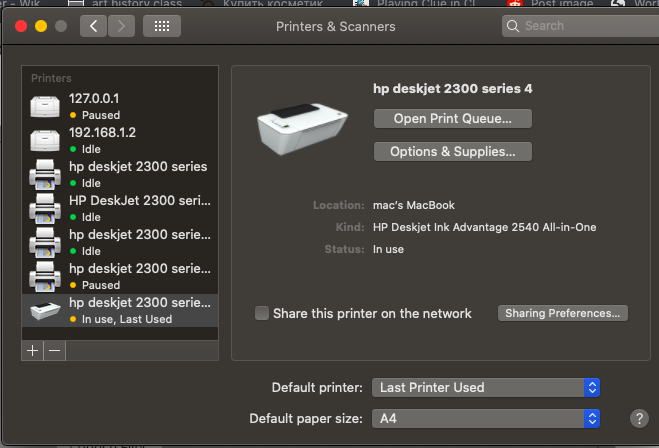Go back with the left chevron button
The image size is (659, 448).
(x=93, y=26)
